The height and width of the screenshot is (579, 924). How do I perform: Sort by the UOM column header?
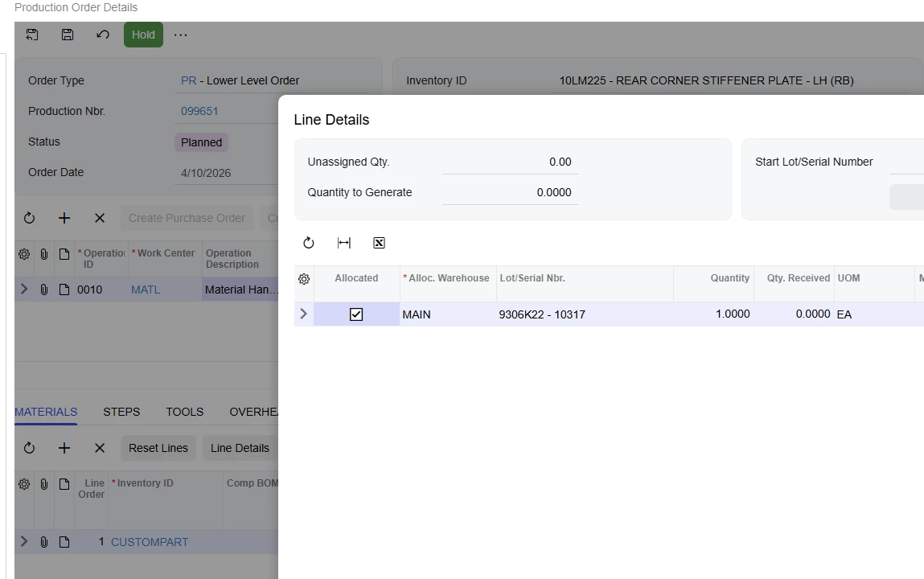pos(874,278)
